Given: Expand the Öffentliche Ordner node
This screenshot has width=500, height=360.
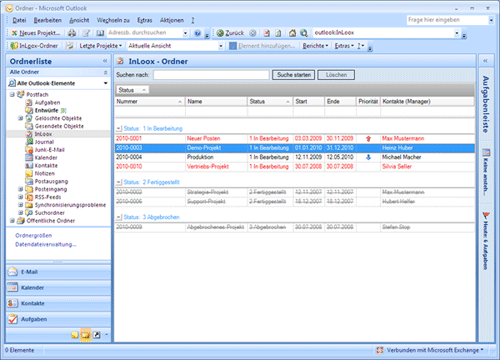Looking at the screenshot, I should tap(12, 221).
